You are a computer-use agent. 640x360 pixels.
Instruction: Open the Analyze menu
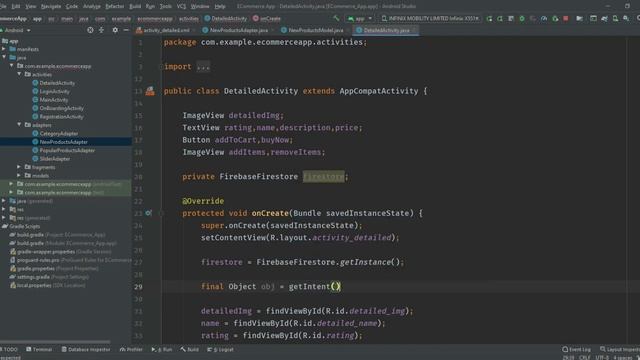(91, 6)
